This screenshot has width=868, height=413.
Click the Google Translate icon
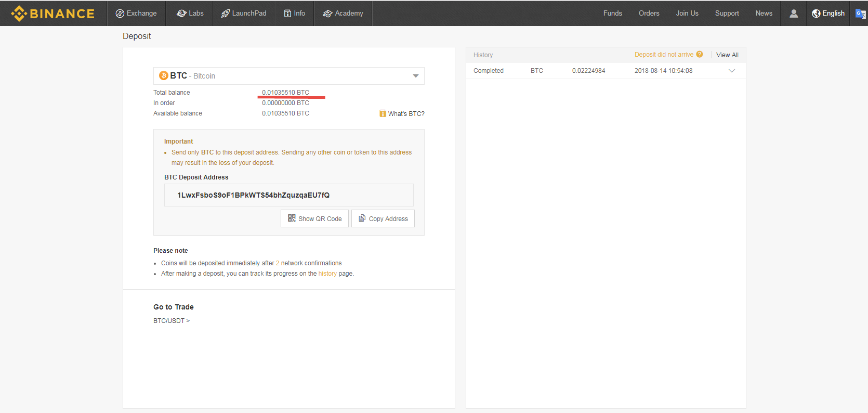pyautogui.click(x=861, y=14)
